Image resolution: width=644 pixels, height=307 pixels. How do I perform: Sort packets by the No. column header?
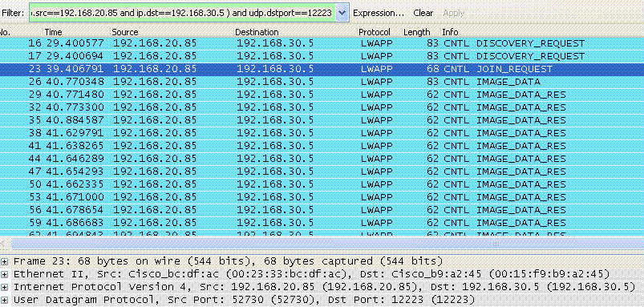click(5, 32)
